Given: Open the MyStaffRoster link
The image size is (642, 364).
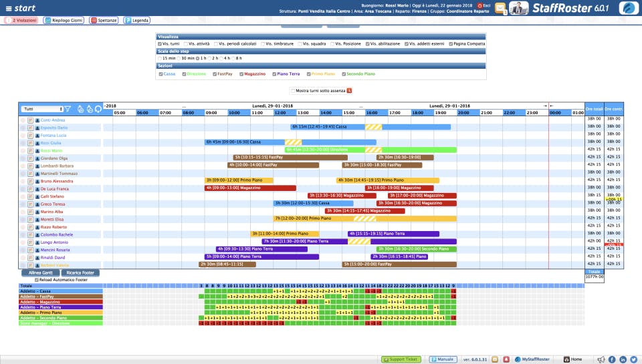Looking at the screenshot, I should pyautogui.click(x=532, y=359).
